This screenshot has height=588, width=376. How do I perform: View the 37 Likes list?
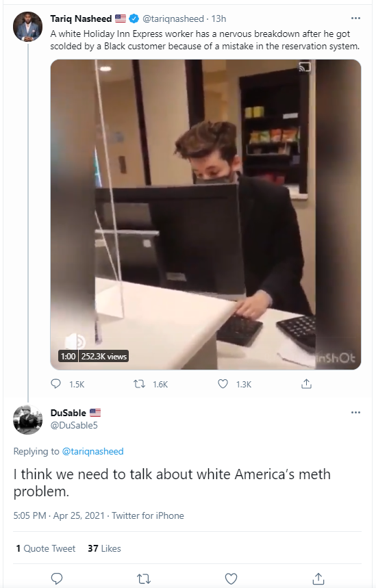click(104, 548)
